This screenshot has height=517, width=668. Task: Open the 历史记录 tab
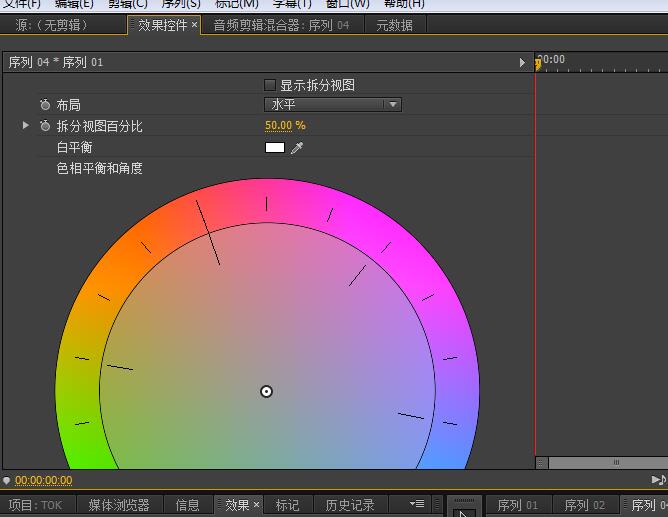[x=350, y=505]
